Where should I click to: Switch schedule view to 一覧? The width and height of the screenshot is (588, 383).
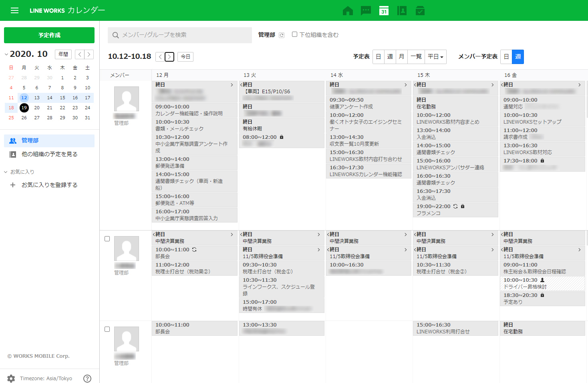416,57
